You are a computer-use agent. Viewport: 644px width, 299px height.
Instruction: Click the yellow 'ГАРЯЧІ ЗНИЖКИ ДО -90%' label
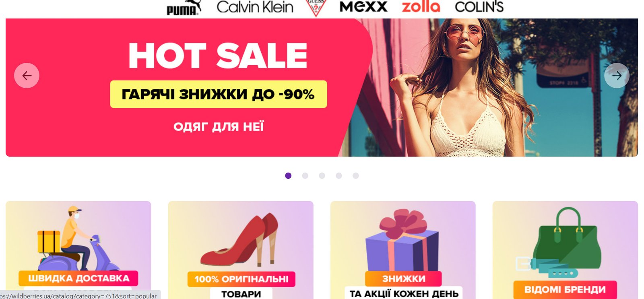(219, 94)
